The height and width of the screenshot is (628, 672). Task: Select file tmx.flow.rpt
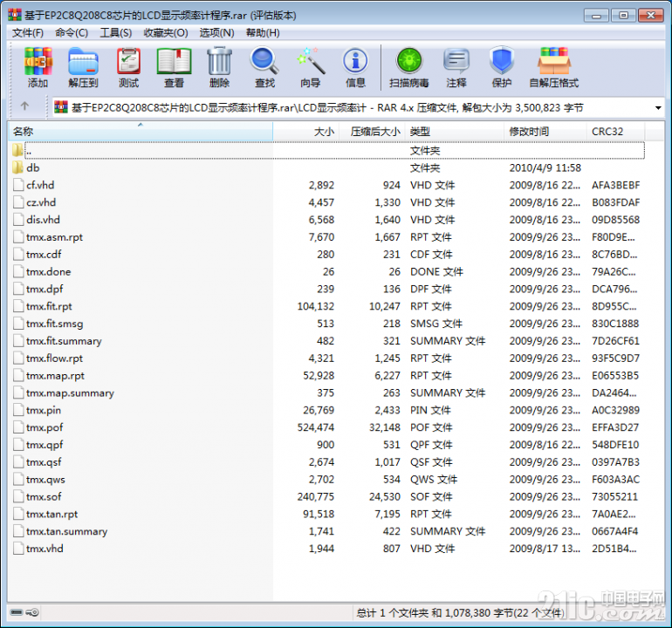coord(54,358)
